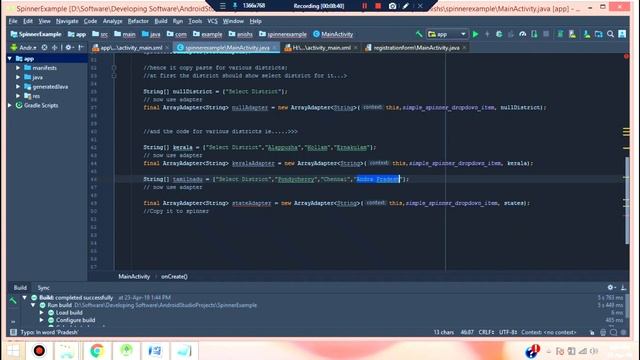Screen dimensions: 640x360
Task: Click the Collapse All icon in Project panel
Action: pyautogui.click(x=54, y=48)
